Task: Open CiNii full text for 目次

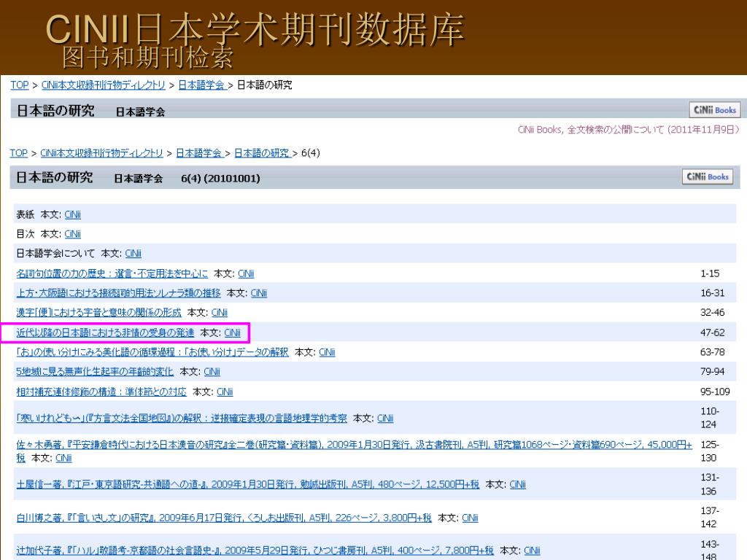Action: coord(72,234)
